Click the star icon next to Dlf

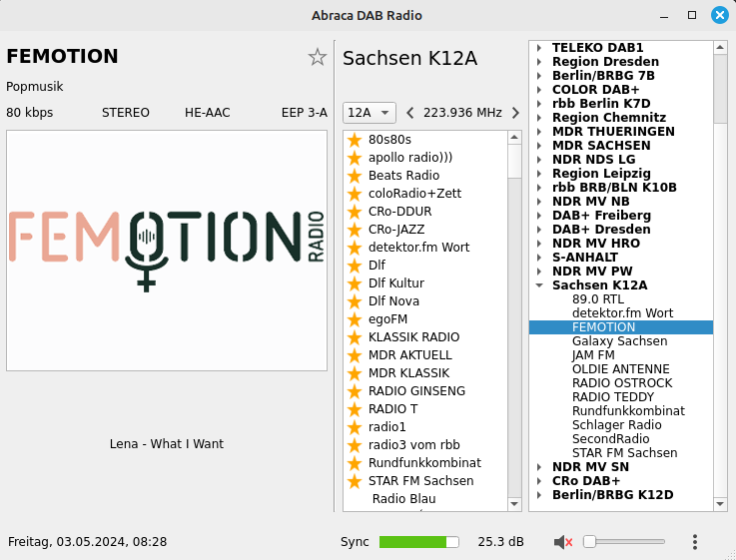tap(355, 266)
